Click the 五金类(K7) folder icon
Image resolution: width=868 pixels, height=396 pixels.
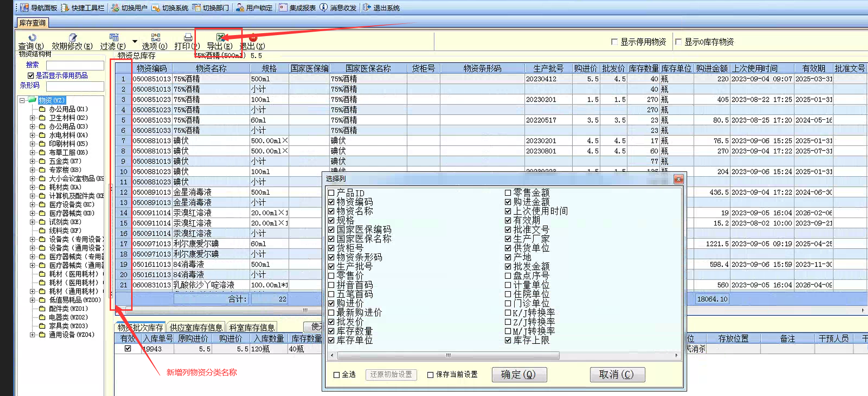click(42, 161)
